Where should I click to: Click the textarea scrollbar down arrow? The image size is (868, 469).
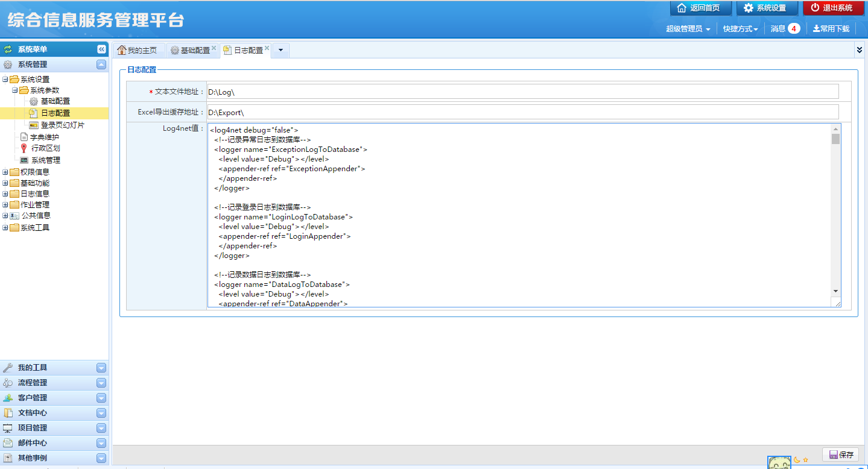[835, 291]
